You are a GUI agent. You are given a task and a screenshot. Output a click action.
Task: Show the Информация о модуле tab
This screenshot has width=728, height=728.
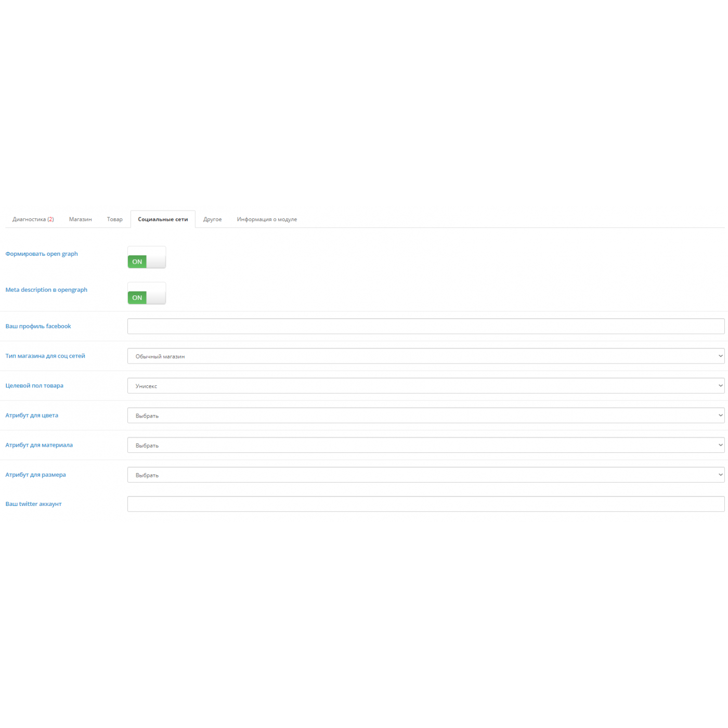pos(267,219)
